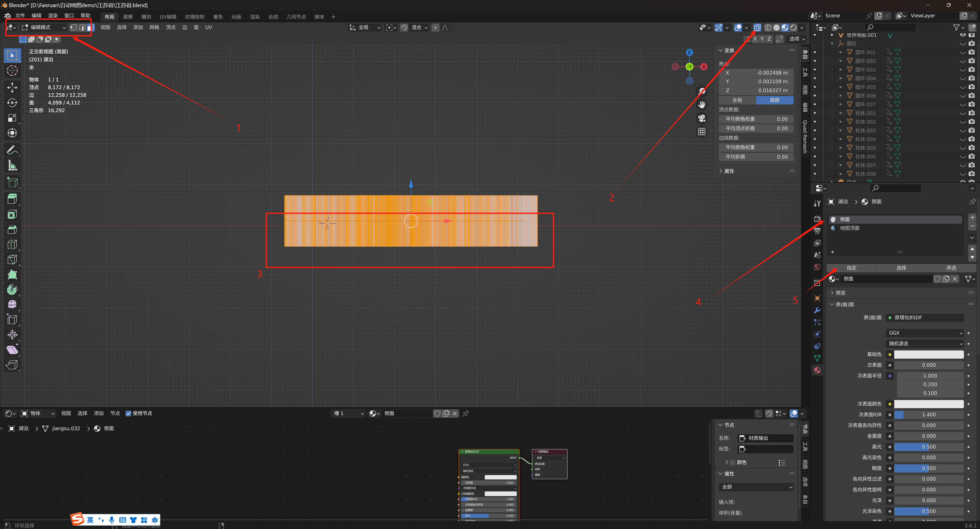980x529 pixels.
Task: Open the Object Data properties green triangle icon
Action: (x=817, y=358)
